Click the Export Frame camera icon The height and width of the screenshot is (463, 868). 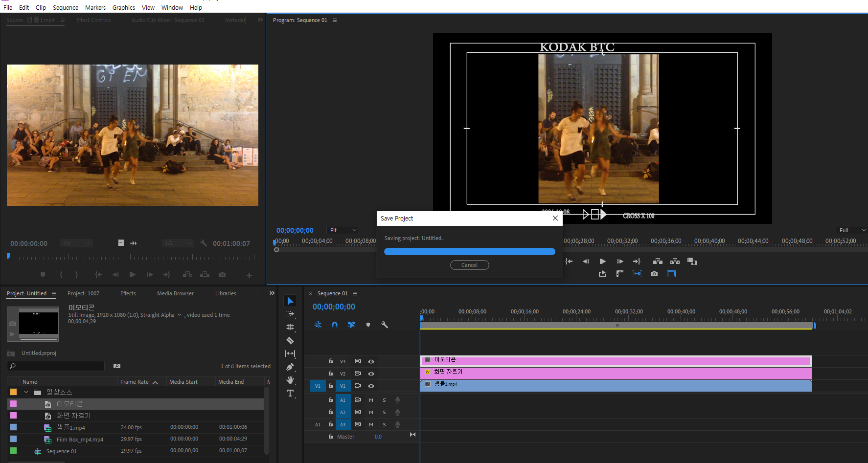(x=654, y=274)
